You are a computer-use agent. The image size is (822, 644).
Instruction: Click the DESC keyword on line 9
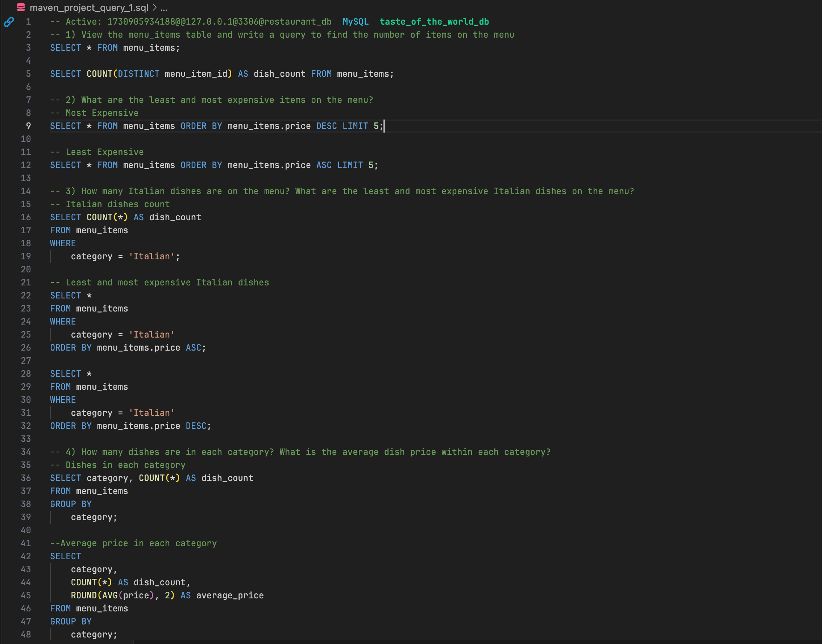coord(326,126)
